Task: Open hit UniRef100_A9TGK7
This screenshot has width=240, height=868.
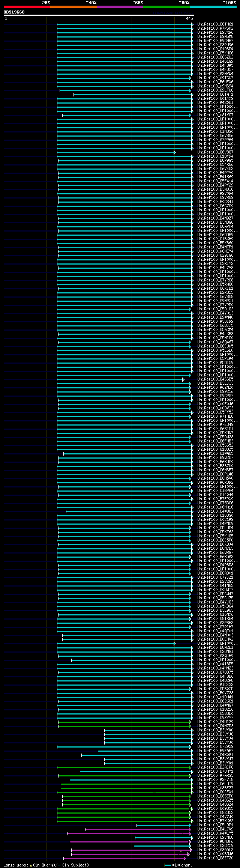Action: tap(215, 78)
